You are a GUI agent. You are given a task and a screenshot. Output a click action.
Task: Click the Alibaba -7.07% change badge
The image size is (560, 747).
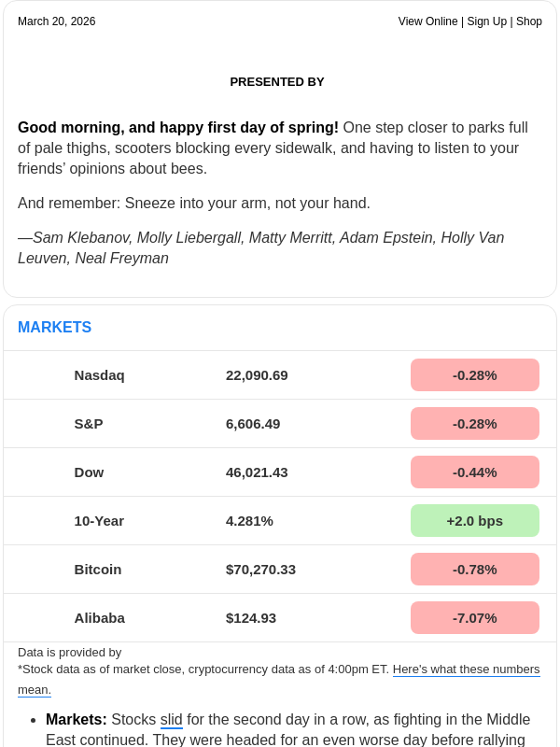[x=474, y=617]
